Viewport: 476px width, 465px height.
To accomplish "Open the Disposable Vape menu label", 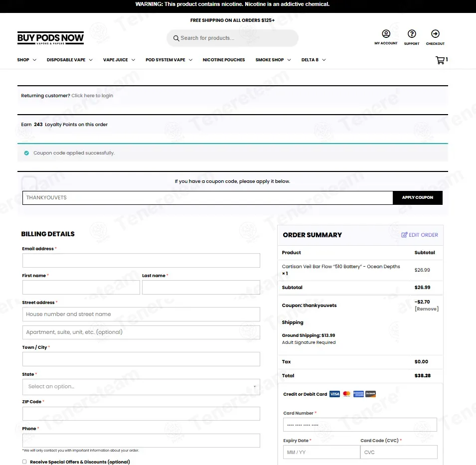I will (66, 60).
